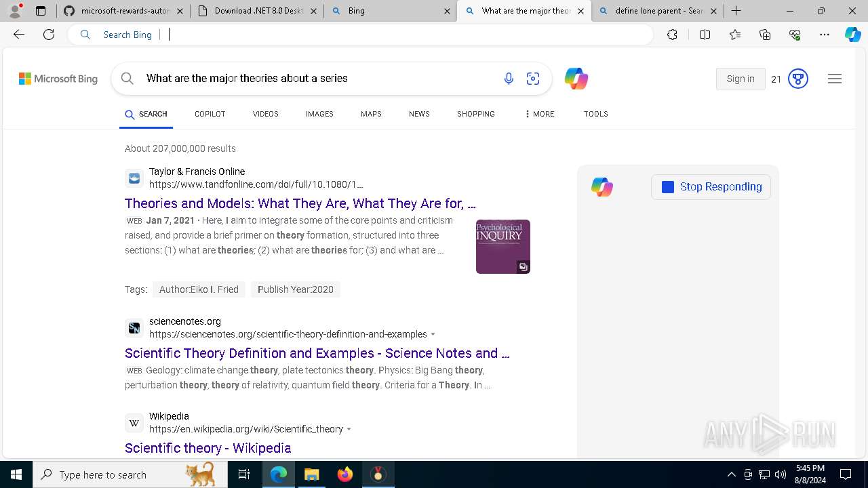The image size is (868, 488).
Task: Switch to MAPS tab
Action: pyautogui.click(x=371, y=114)
